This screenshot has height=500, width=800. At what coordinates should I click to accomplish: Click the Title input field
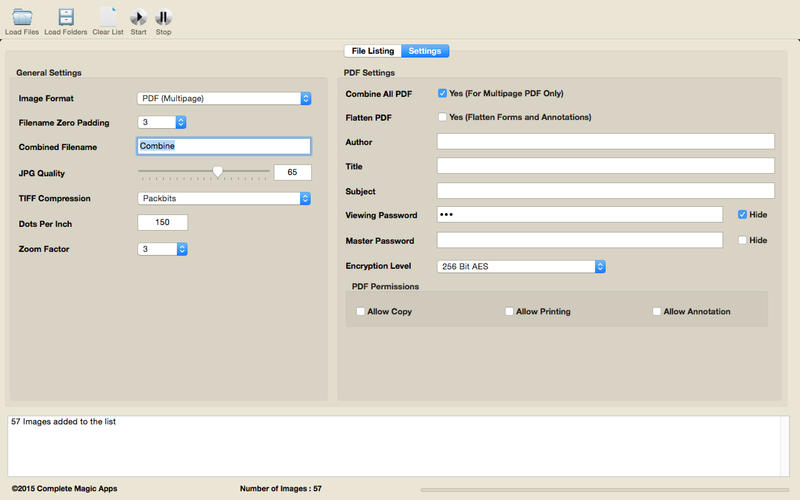606,166
